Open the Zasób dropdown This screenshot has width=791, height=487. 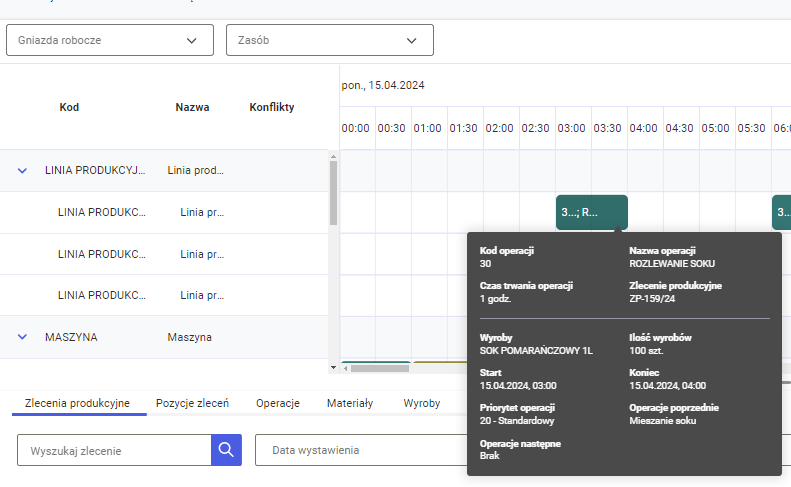(x=329, y=40)
